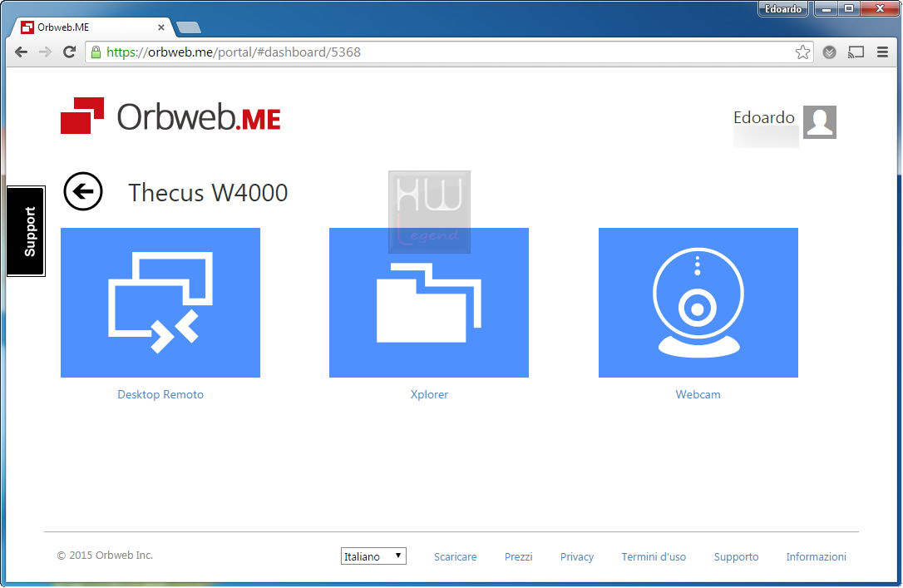This screenshot has width=903, height=588.
Task: Reload the page with the refresh icon
Action: pyautogui.click(x=69, y=52)
